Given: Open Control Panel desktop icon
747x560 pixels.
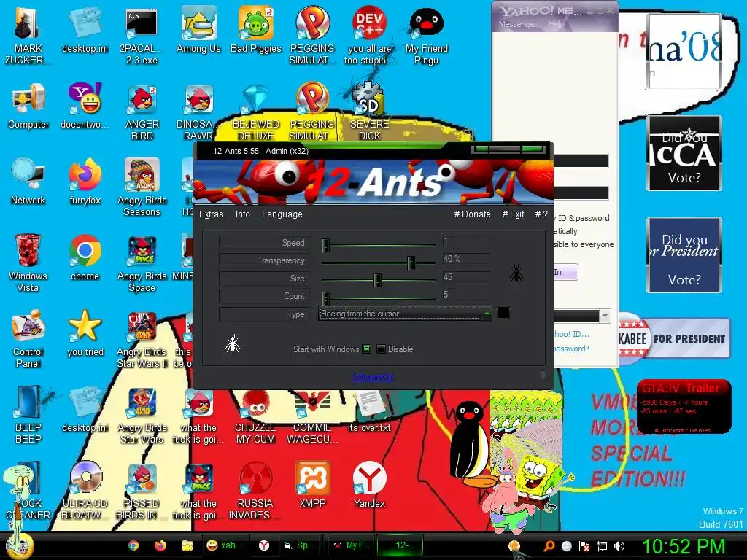Looking at the screenshot, I should pos(28,338).
